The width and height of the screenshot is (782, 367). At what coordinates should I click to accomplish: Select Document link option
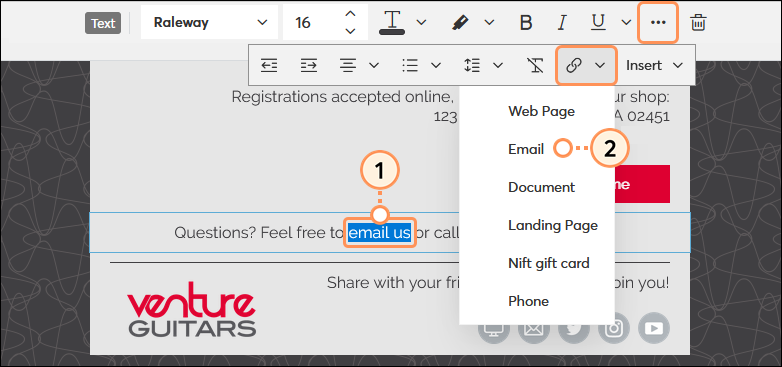coord(542,187)
